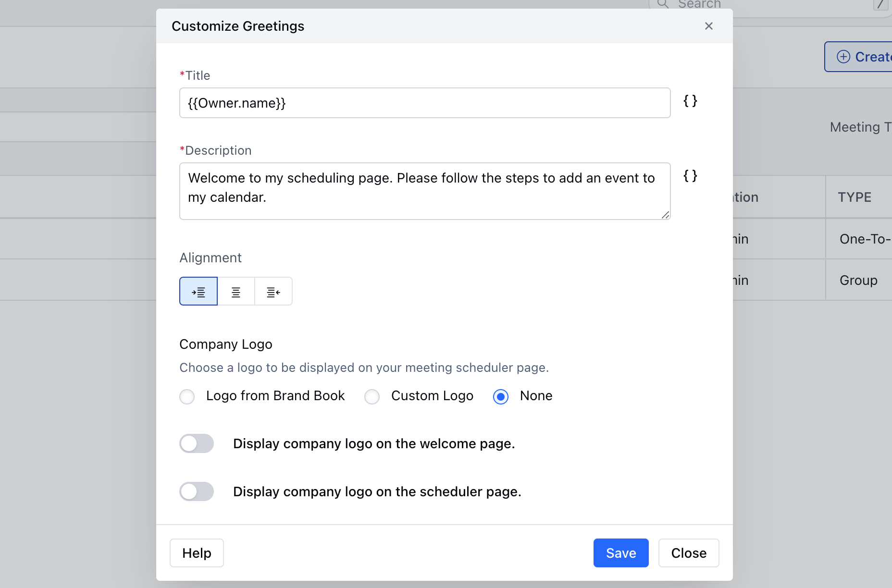Toggle display logo on scheduler page

point(197,491)
